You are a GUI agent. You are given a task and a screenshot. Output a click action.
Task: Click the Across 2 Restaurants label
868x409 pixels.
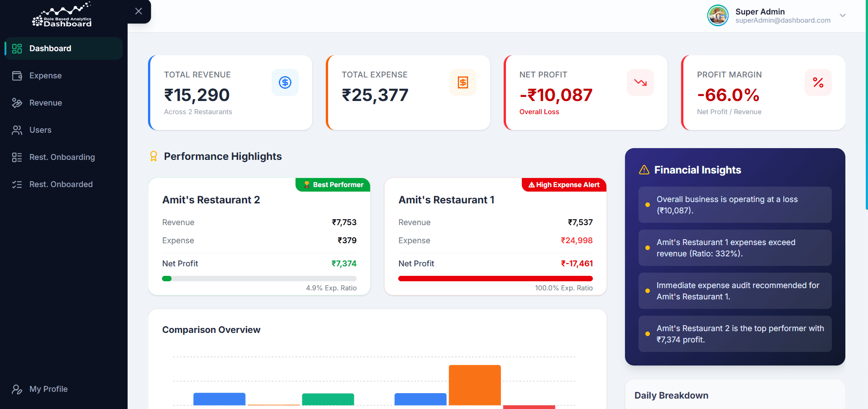tap(198, 112)
